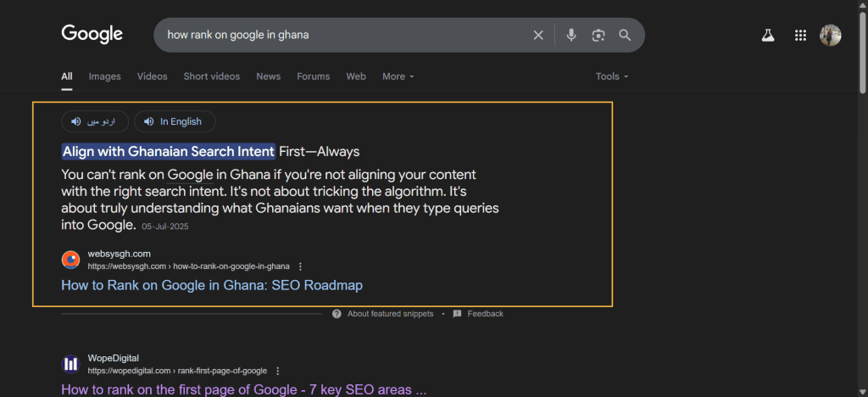Open the Google account avatar
The height and width of the screenshot is (397, 868).
pyautogui.click(x=831, y=36)
